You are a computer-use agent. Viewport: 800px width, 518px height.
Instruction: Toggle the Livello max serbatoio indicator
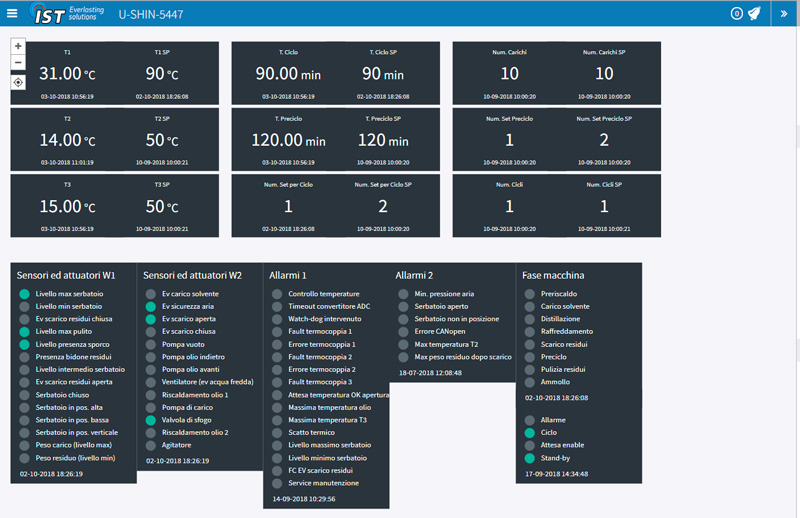tap(24, 294)
